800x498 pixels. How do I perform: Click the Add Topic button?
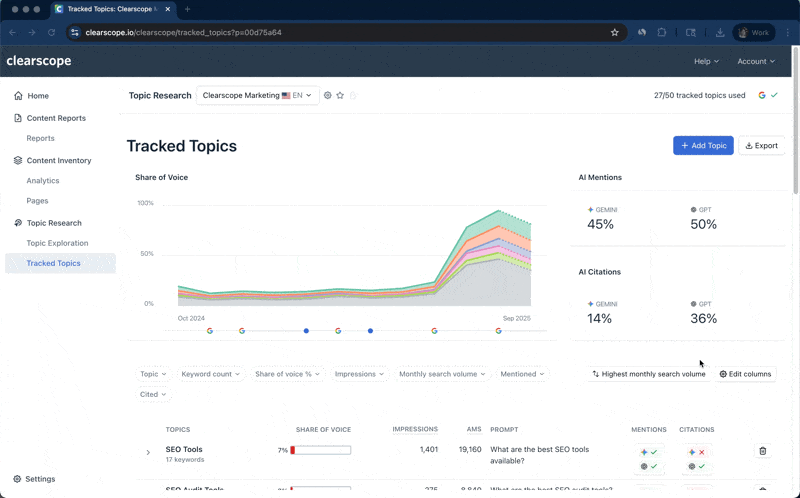[703, 146]
